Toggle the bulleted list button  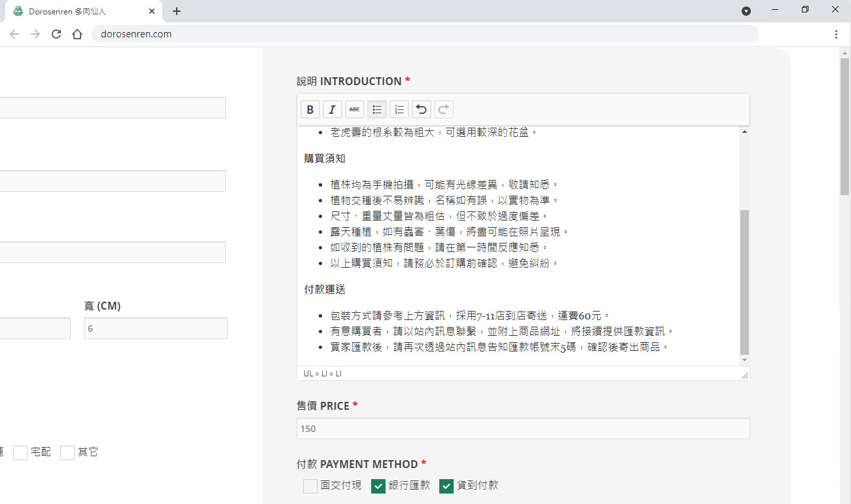pos(377,109)
